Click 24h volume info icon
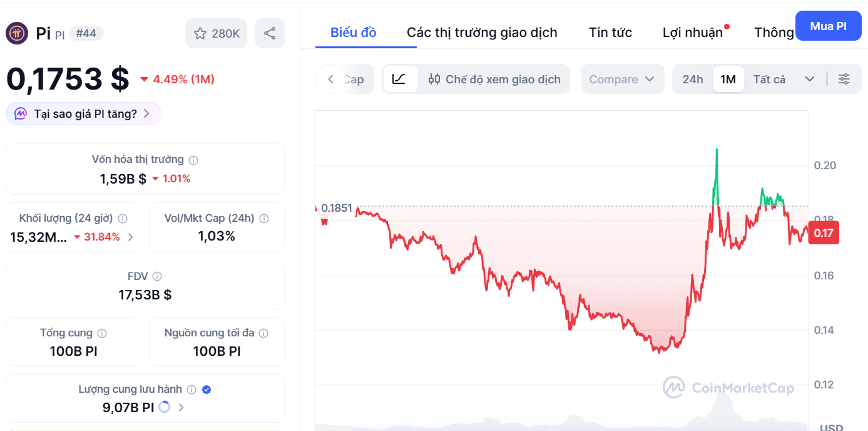The image size is (868, 431). tap(123, 219)
